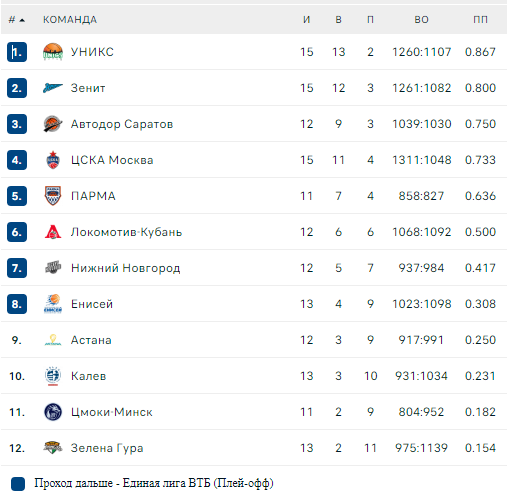Sort by ПП win percentage header
This screenshot has width=507, height=504.
click(480, 20)
